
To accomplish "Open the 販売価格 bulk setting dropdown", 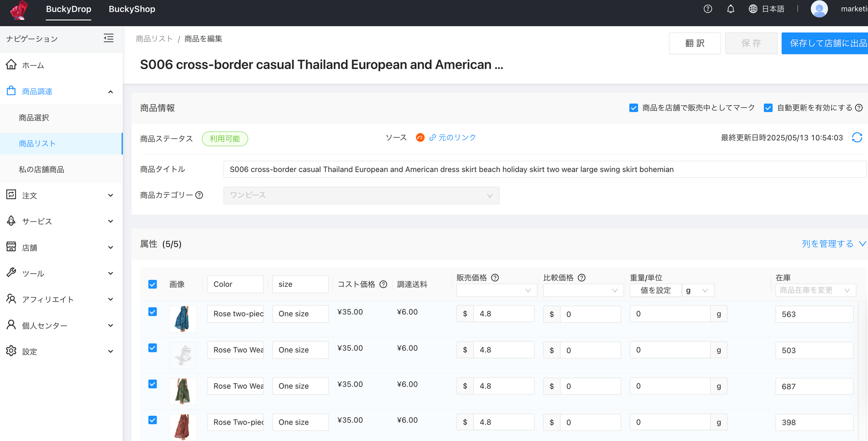I will tap(496, 290).
